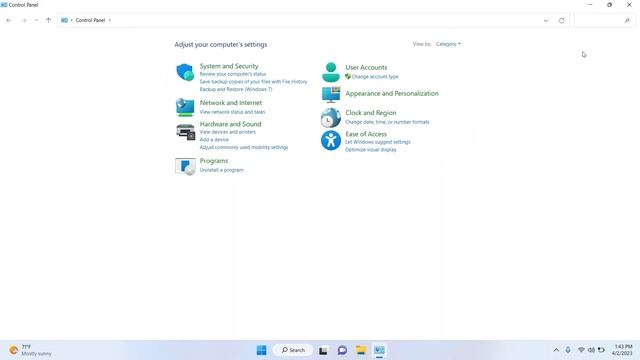The width and height of the screenshot is (640, 360).
Task: Click the taskbar Search box
Action: [x=293, y=350]
